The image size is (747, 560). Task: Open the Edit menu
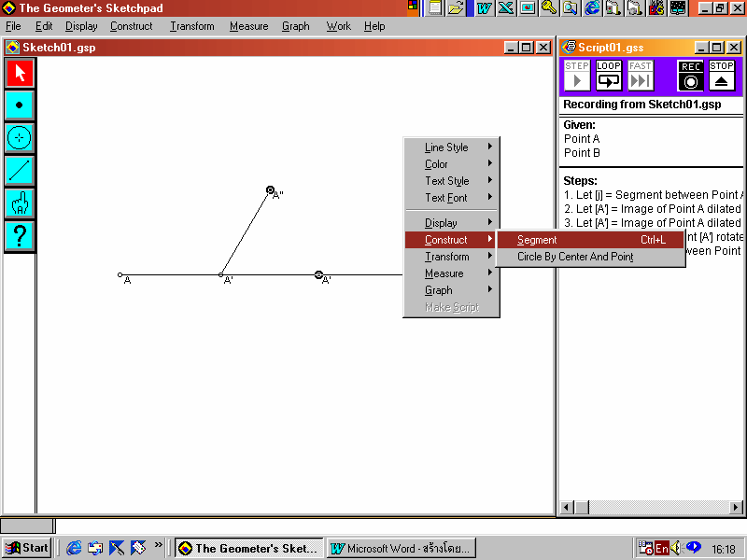44,26
